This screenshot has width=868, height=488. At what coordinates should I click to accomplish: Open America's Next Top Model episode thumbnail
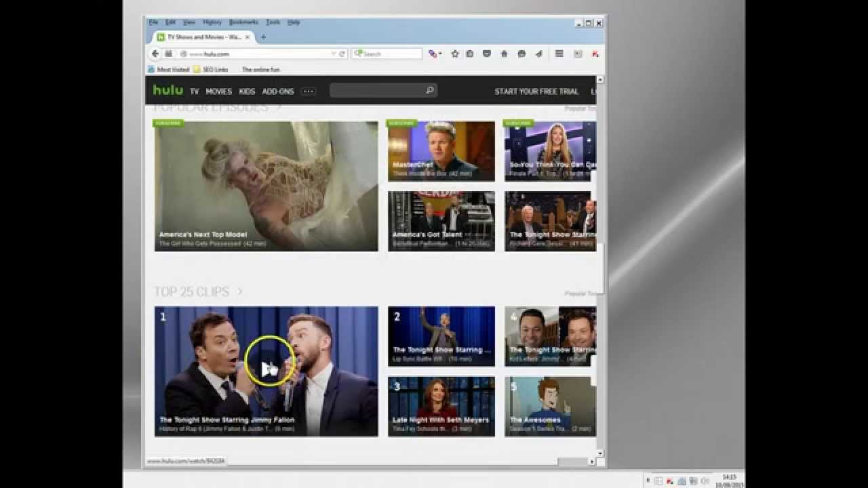[266, 186]
